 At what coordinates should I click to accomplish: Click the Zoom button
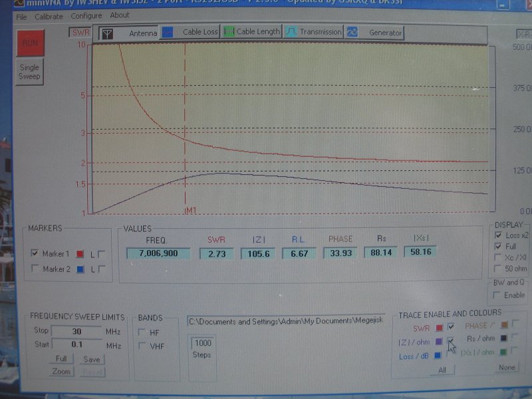coord(61,372)
